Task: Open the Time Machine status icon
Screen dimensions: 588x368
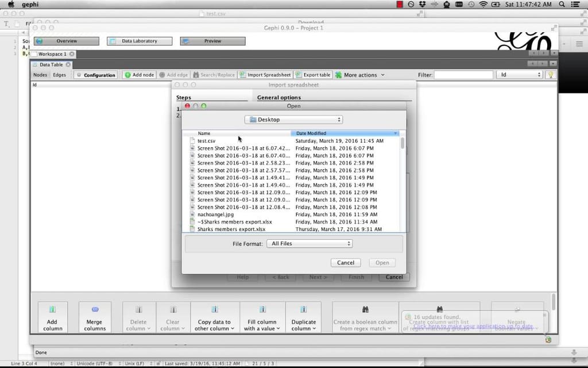Action: tap(471, 5)
